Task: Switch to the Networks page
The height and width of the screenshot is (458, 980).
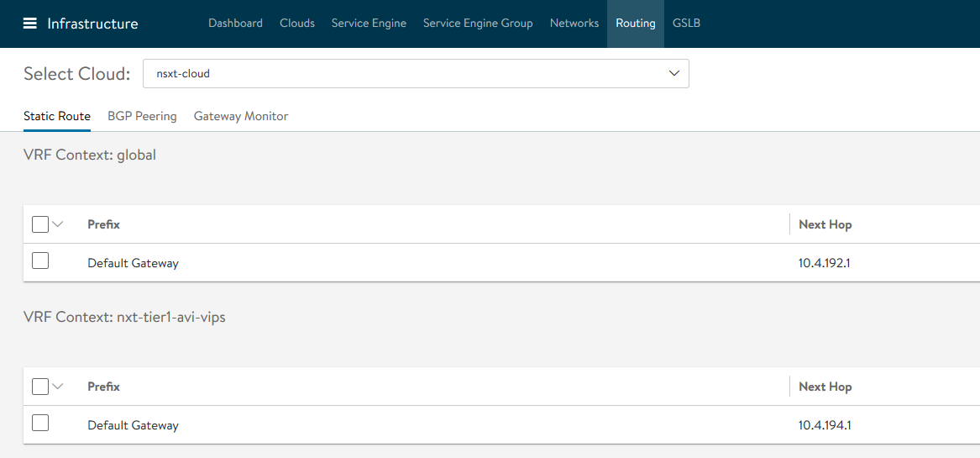Action: (574, 24)
